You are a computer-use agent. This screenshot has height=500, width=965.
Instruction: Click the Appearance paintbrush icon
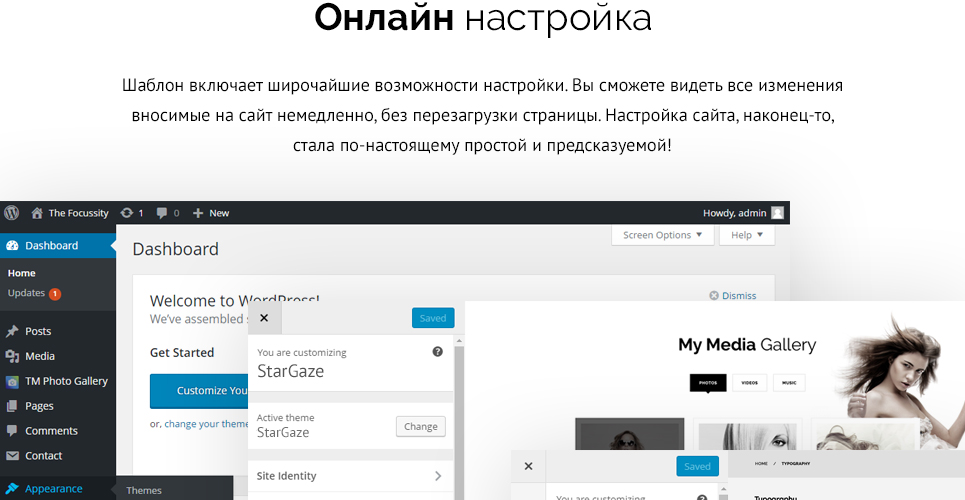coord(12,489)
